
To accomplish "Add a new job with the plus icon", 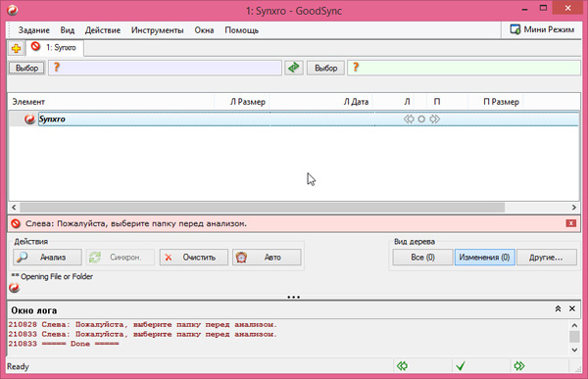I will click(16, 48).
